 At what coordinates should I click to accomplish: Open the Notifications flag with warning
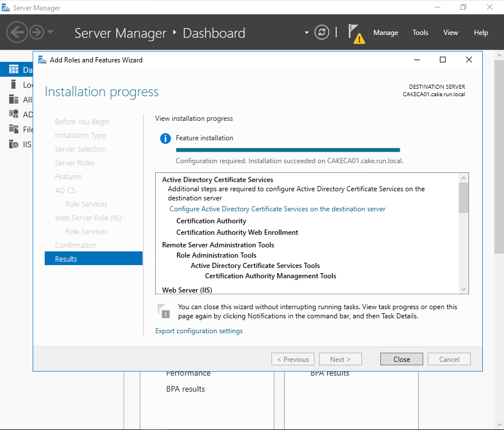point(356,33)
